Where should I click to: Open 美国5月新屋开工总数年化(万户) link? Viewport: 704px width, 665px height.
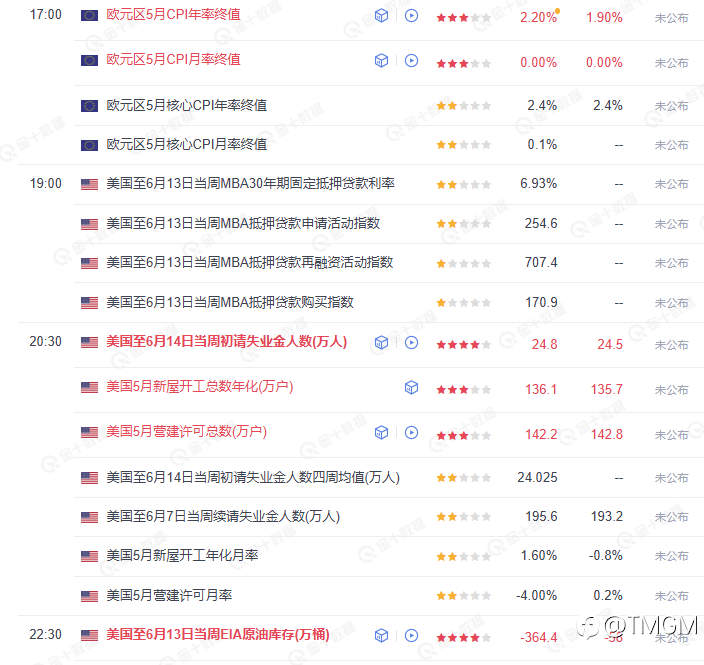click(200, 387)
